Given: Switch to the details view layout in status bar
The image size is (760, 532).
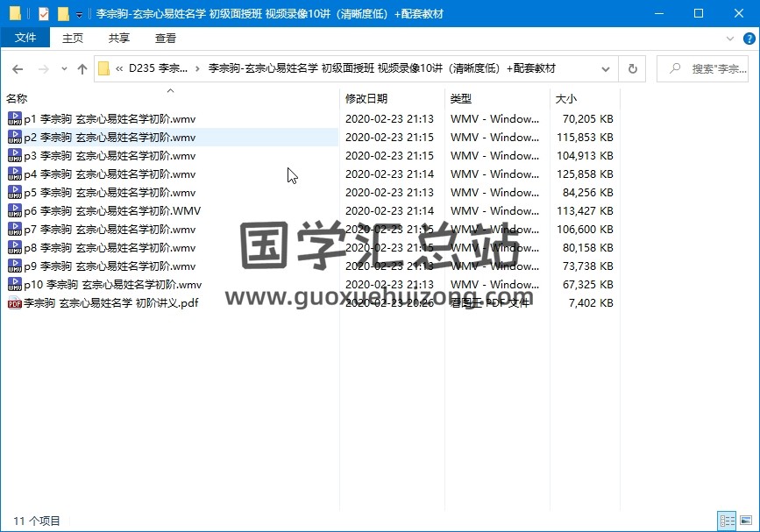Looking at the screenshot, I should pos(727,521).
